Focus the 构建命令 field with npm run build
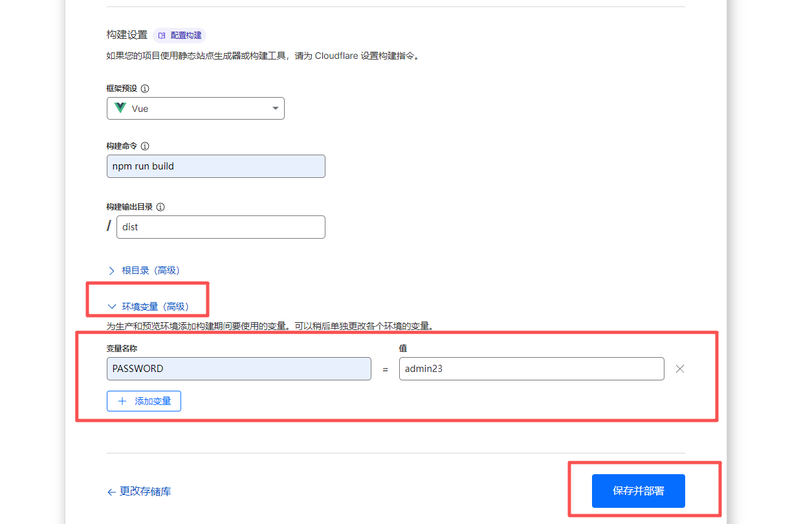Viewport: 812px width, 524px height. click(215, 166)
